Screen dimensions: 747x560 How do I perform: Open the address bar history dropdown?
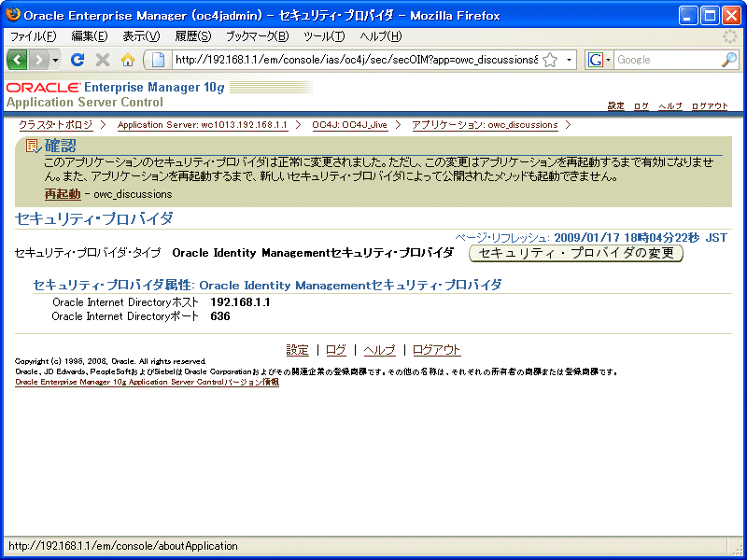[x=569, y=60]
